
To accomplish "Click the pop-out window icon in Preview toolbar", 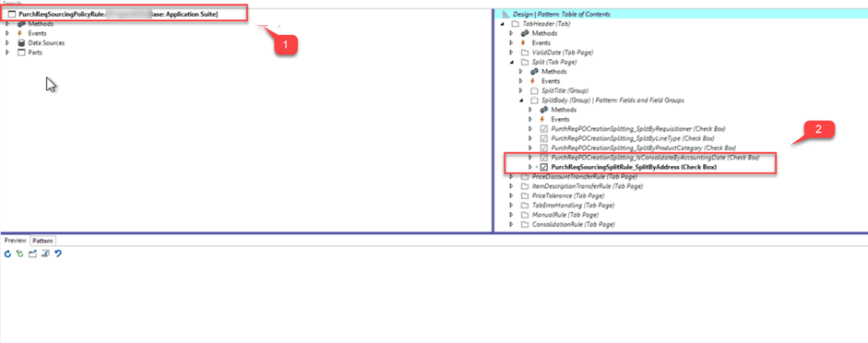I will coord(32,254).
